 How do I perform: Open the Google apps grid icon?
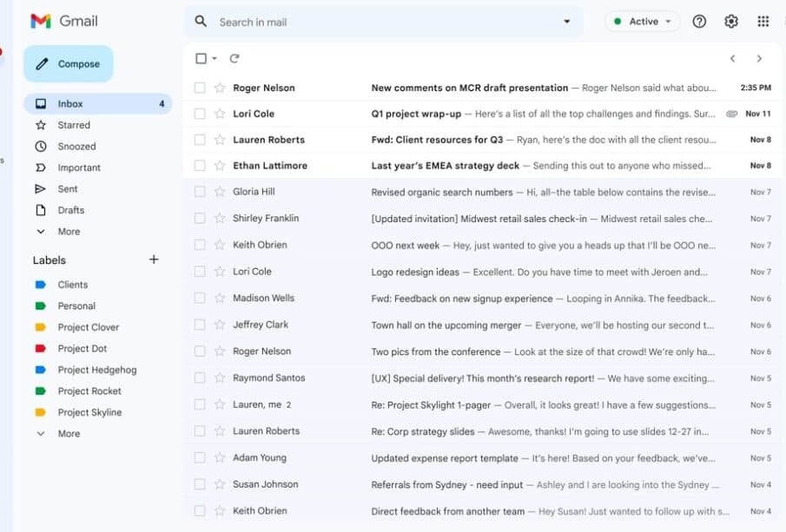coord(763,22)
